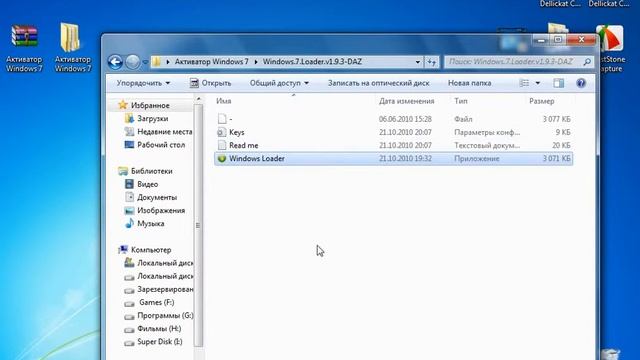Click the Загрузки folder icon
The image size is (640, 360).
click(129, 118)
